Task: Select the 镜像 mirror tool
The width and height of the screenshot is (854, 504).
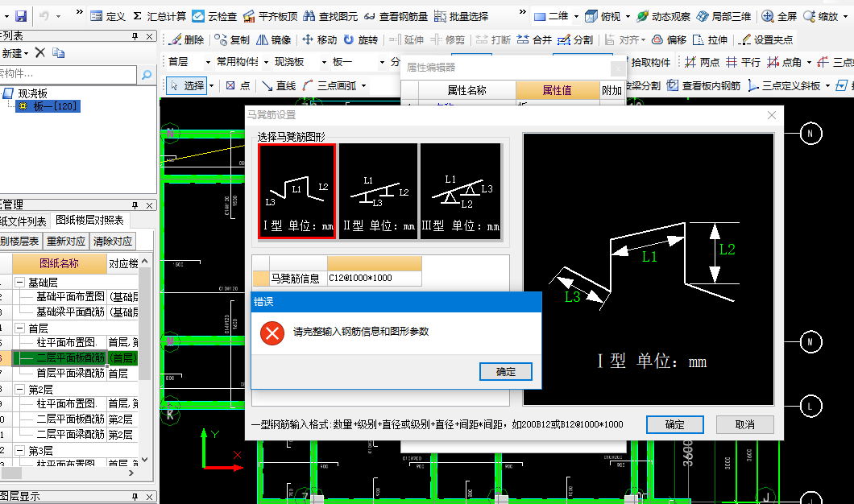Action: click(273, 39)
